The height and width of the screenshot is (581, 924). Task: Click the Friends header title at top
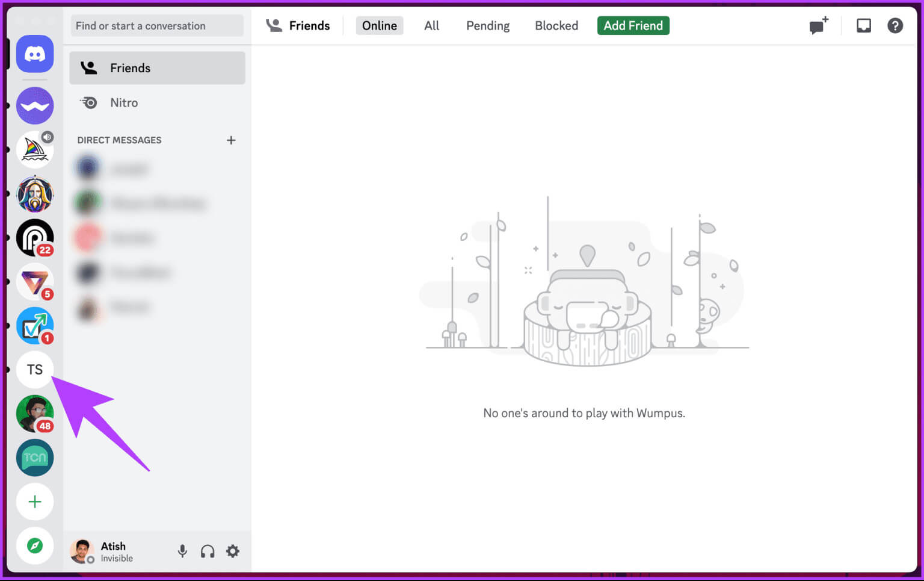[x=309, y=26]
